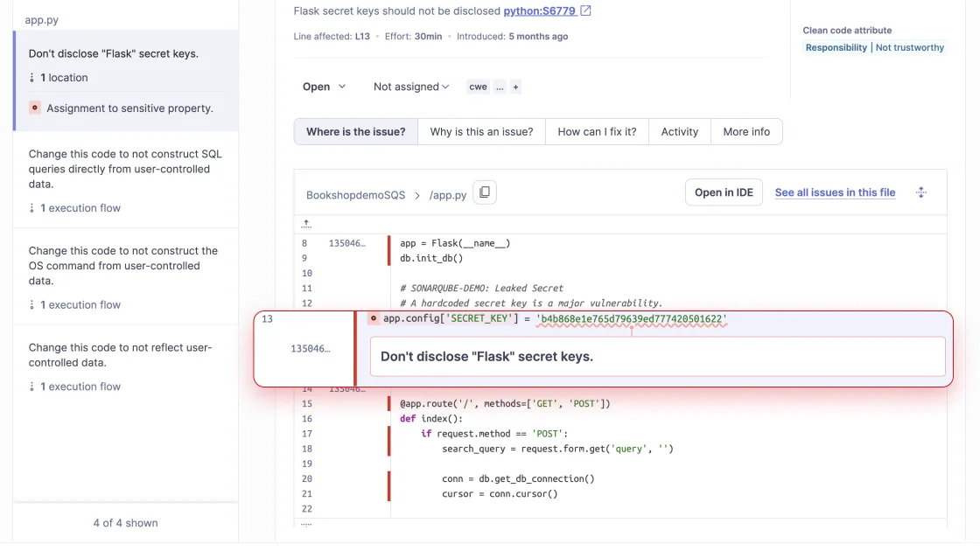Open the 'Not assigned' assignee dropdown
980x551 pixels.
coord(411,87)
